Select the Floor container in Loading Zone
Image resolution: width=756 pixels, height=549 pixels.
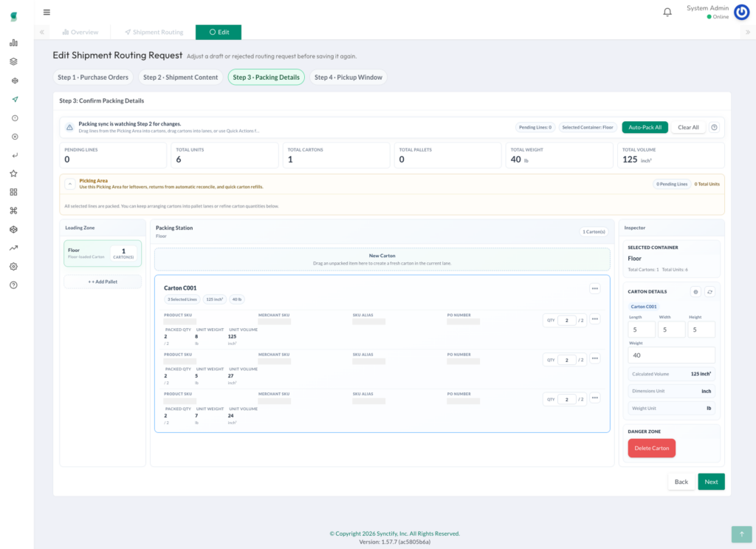pos(103,253)
